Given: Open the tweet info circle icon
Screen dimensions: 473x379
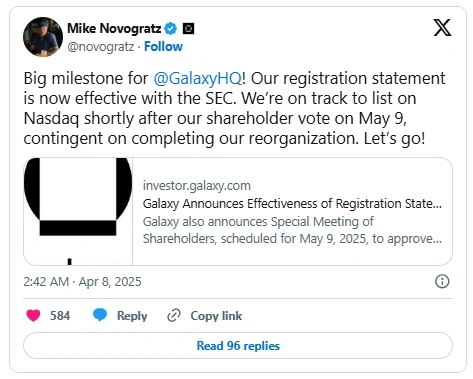Looking at the screenshot, I should 442,281.
